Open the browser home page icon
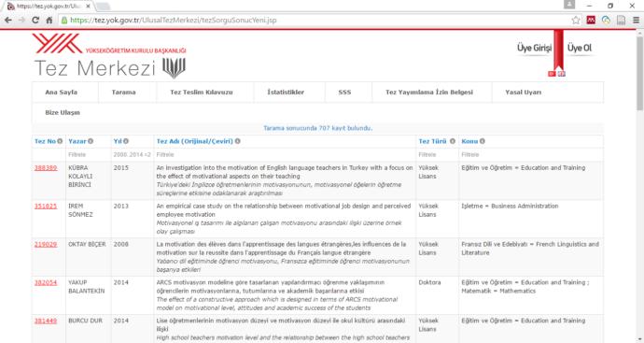This screenshot has width=644, height=343. click(49, 20)
